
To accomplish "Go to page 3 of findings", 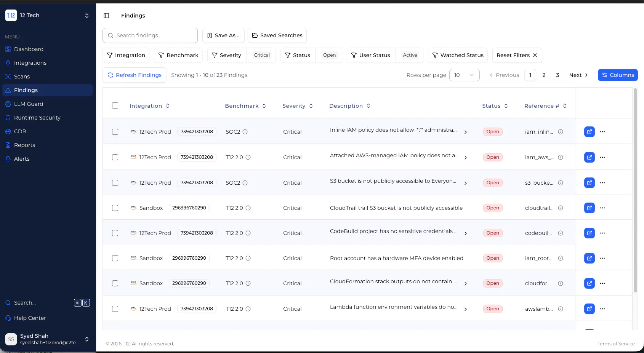I will click(557, 75).
